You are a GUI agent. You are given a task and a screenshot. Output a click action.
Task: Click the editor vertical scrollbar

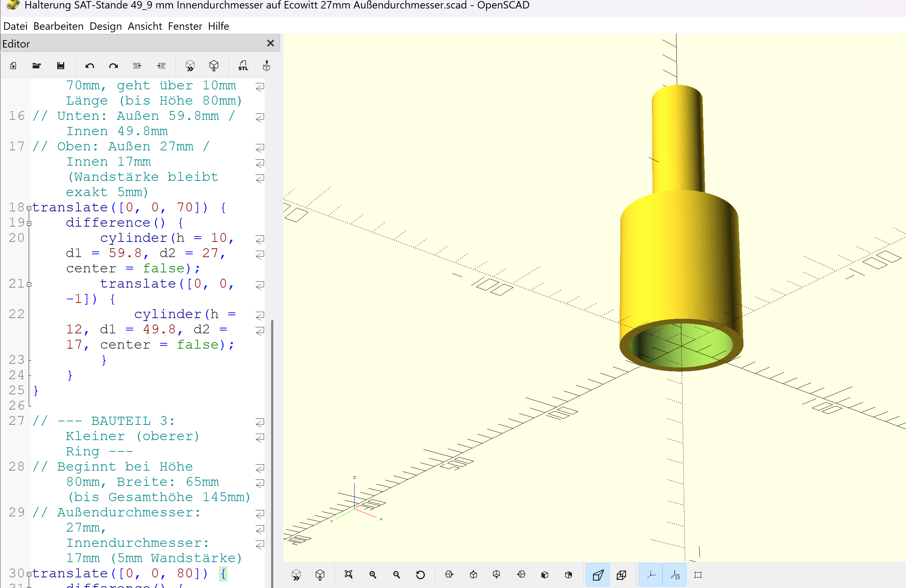click(x=272, y=454)
